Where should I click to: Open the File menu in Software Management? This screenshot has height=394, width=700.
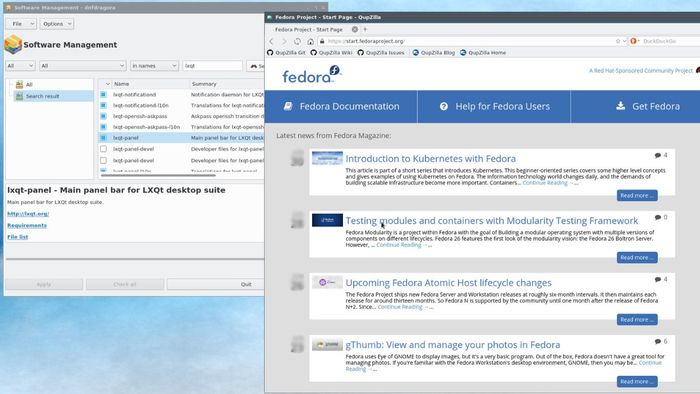pyautogui.click(x=21, y=24)
